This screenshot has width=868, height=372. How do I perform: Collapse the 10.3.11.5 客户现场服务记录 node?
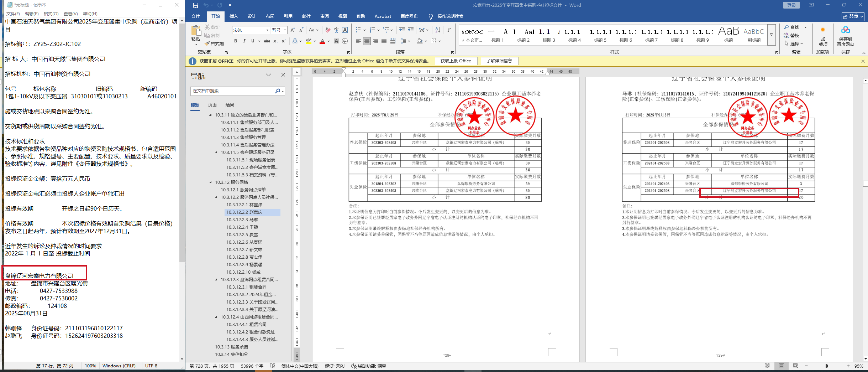pyautogui.click(x=216, y=152)
